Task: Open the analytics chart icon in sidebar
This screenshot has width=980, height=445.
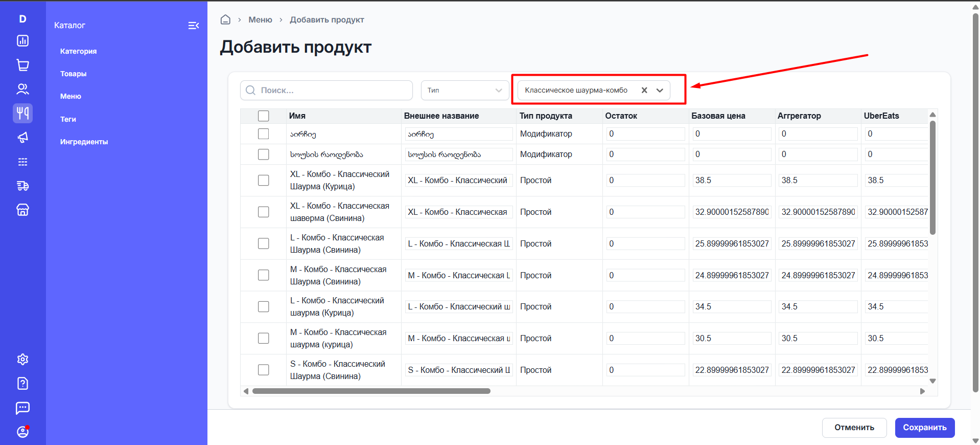Action: pyautogui.click(x=22, y=41)
